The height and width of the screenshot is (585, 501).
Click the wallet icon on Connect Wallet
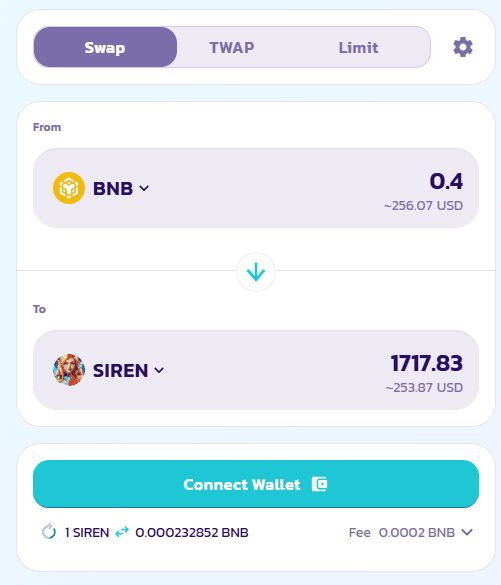319,484
